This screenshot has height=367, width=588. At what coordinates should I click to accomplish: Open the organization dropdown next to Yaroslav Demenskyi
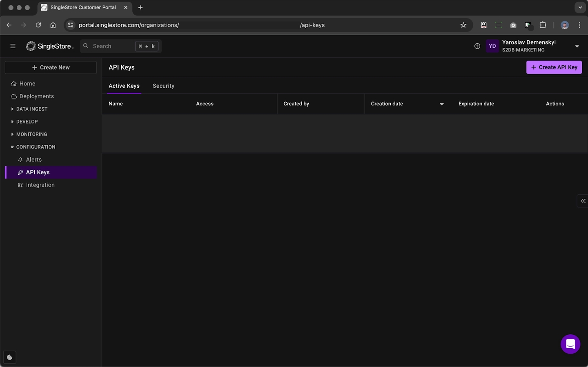point(577,46)
